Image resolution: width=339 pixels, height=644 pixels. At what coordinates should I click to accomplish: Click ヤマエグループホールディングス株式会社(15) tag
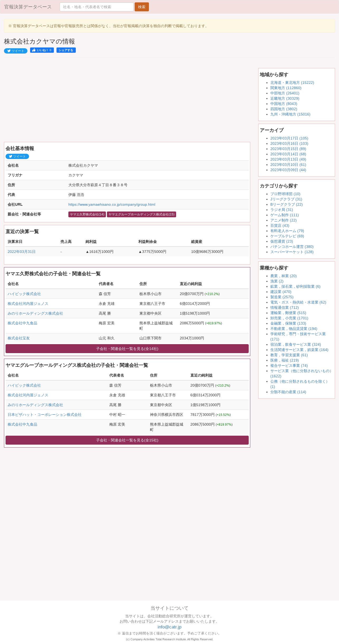coord(142,214)
